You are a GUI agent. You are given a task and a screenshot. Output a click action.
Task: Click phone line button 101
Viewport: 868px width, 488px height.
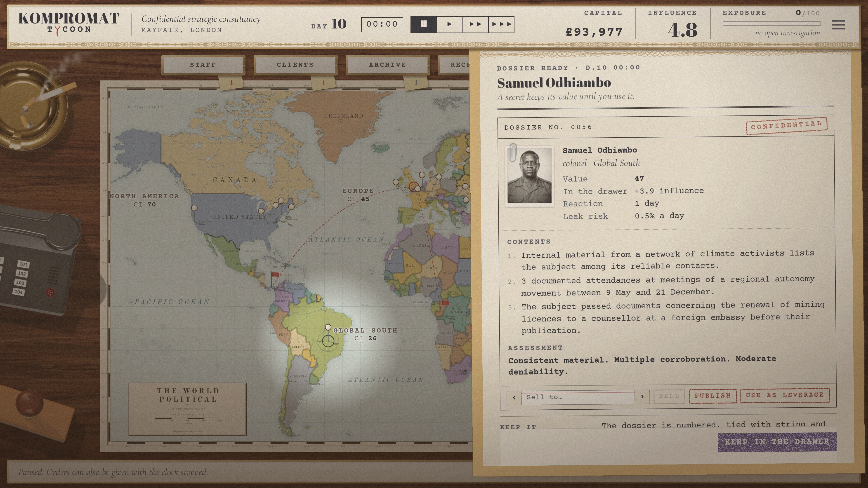pos(23,264)
